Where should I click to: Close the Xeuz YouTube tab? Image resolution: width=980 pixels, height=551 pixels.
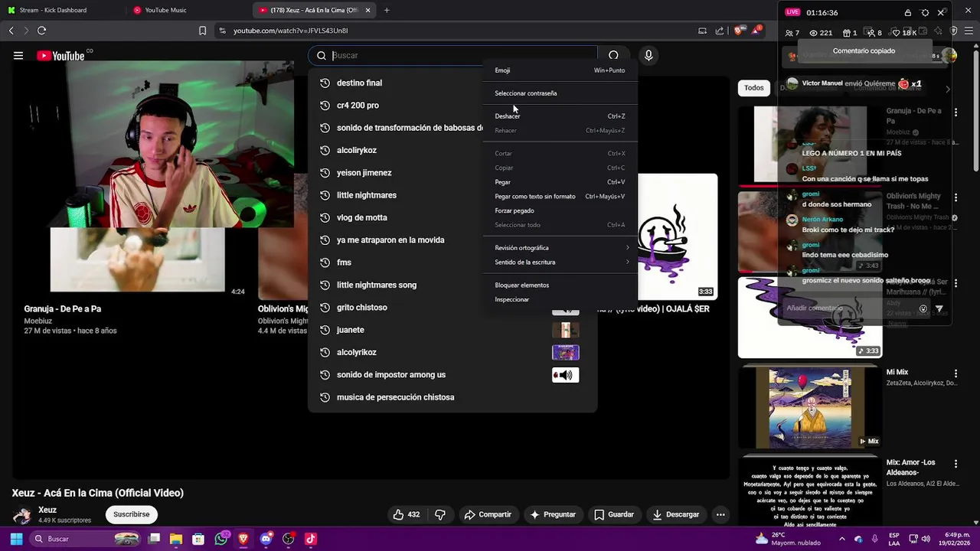tap(368, 10)
